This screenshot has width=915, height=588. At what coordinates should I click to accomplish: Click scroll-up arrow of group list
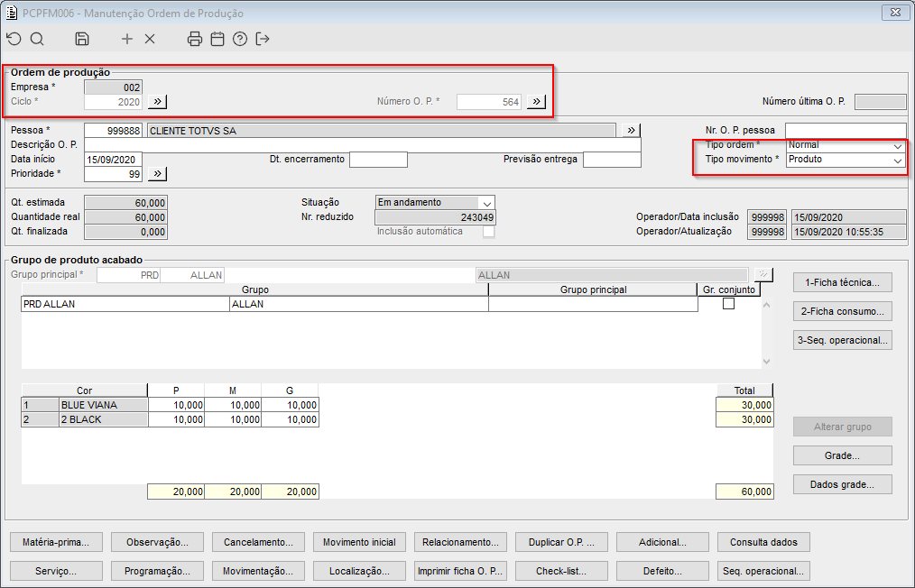(767, 305)
